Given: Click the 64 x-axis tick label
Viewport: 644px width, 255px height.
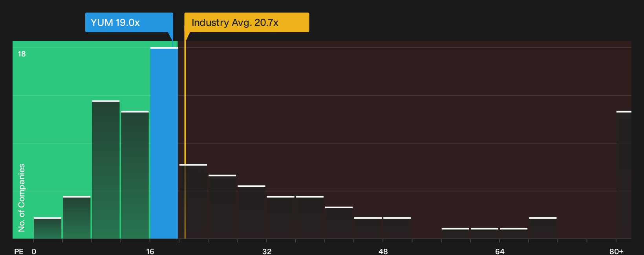Looking at the screenshot, I should 499,251.
